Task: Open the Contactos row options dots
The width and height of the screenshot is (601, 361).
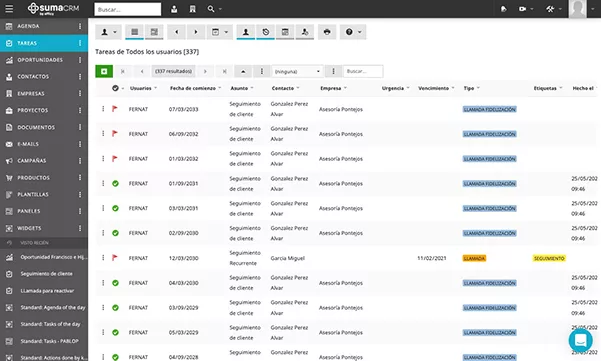Action: [x=80, y=77]
